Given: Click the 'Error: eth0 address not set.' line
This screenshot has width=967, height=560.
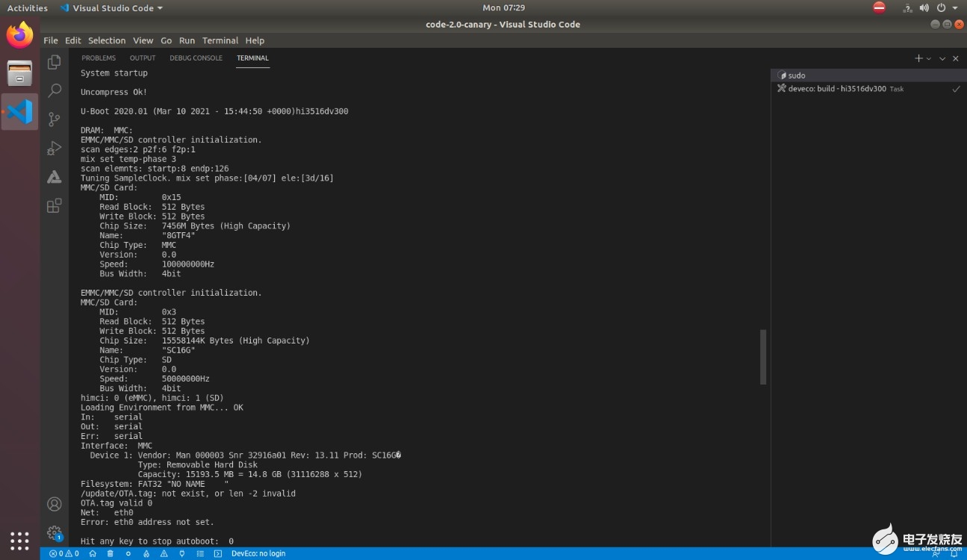Looking at the screenshot, I should [147, 522].
